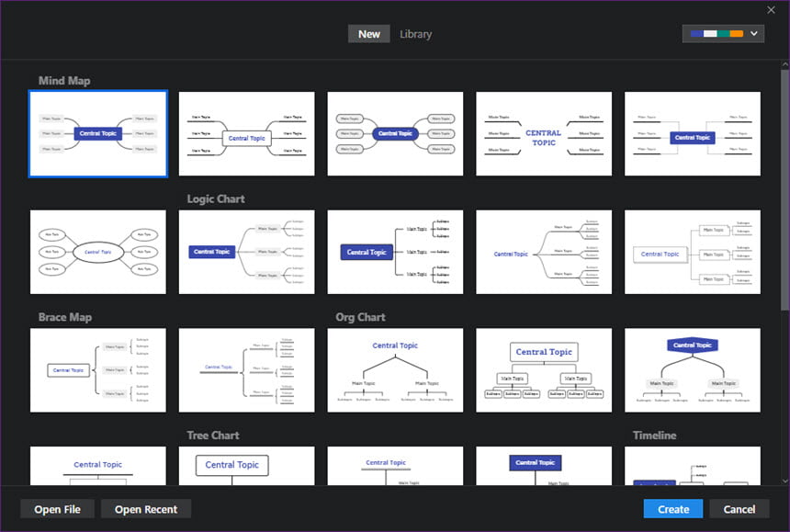Choose the Mind Map template with white outlined central topic
The image size is (790, 532).
pos(247,133)
